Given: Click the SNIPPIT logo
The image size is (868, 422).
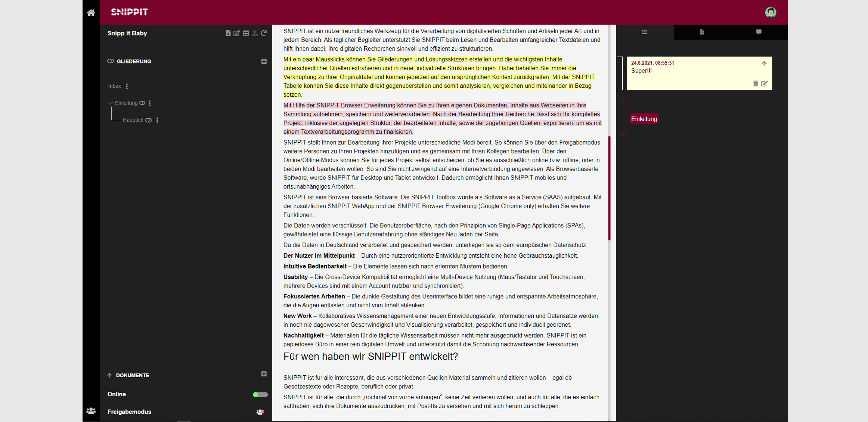Looking at the screenshot, I should [130, 12].
